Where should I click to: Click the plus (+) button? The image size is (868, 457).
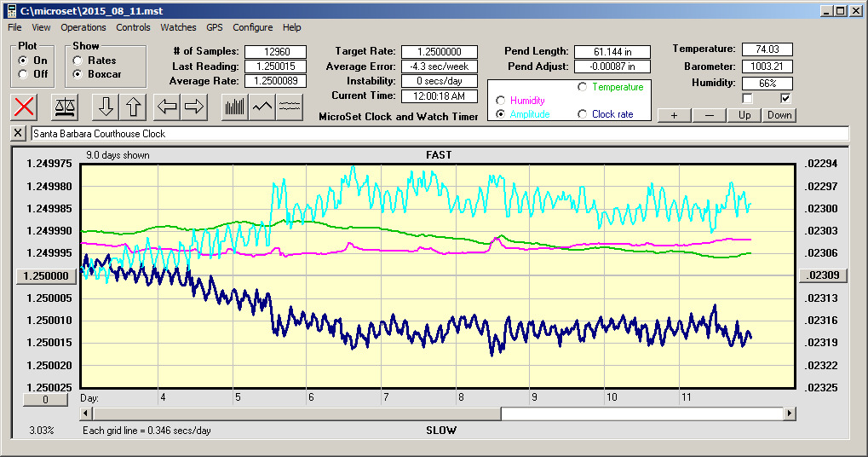coord(674,115)
